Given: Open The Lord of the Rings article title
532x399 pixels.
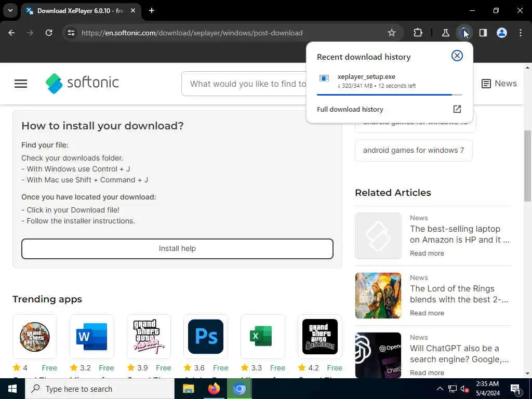Looking at the screenshot, I should (x=459, y=294).
